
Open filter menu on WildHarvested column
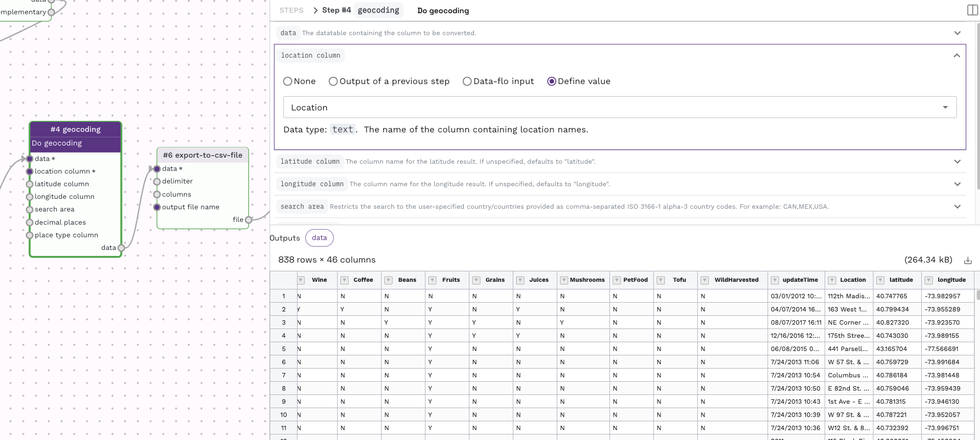tap(704, 280)
